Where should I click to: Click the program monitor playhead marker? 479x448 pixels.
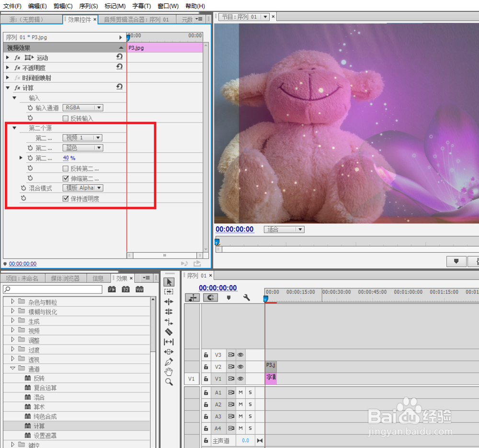coord(217,242)
